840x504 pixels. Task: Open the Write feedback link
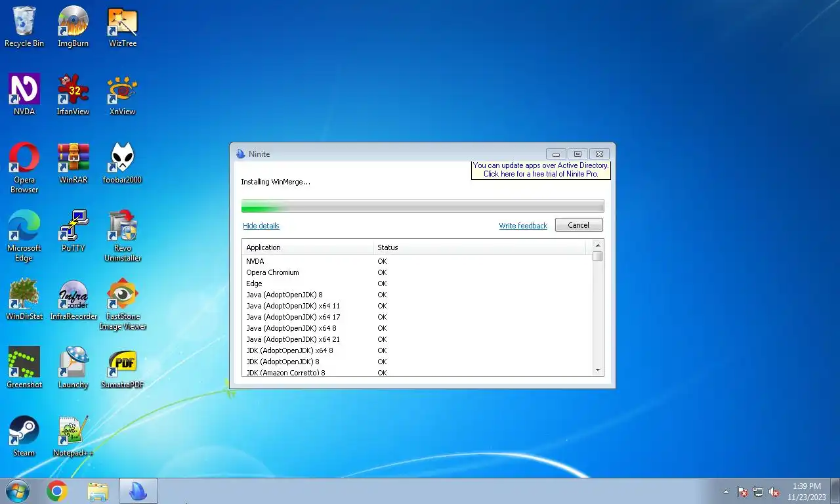coord(522,226)
